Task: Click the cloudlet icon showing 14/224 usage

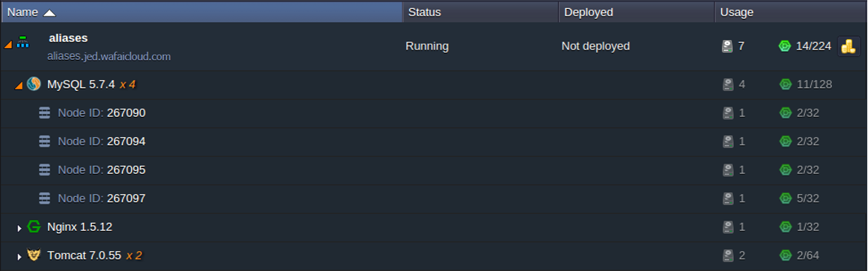Action: pyautogui.click(x=784, y=47)
